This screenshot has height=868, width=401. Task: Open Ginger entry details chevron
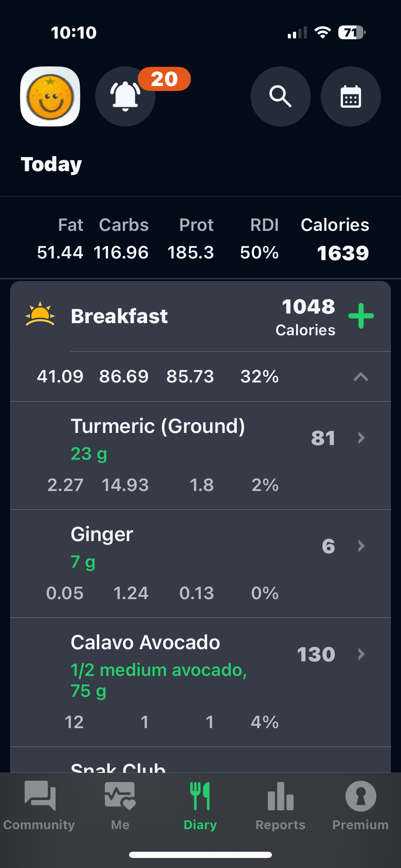(x=361, y=546)
